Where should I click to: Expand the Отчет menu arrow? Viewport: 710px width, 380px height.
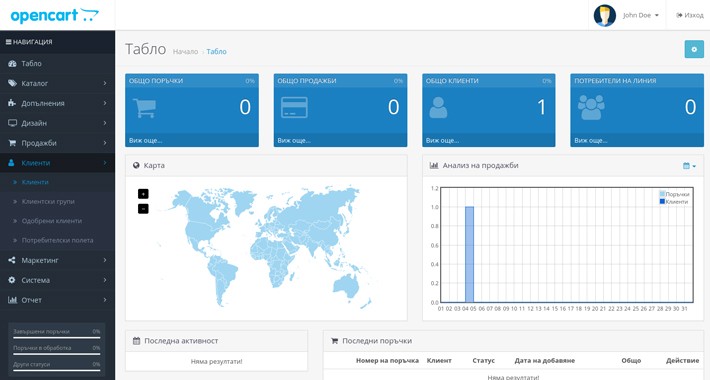pos(105,300)
